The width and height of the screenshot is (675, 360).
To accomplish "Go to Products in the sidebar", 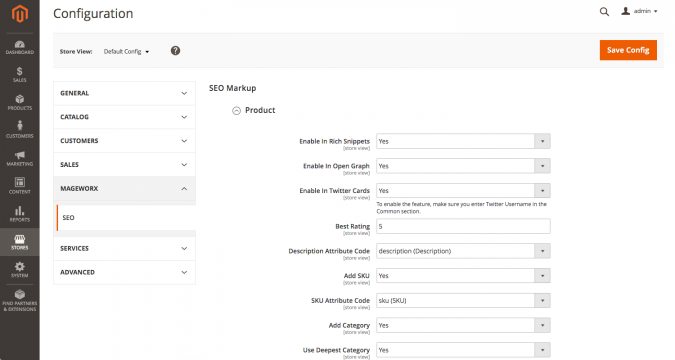I will [x=19, y=103].
